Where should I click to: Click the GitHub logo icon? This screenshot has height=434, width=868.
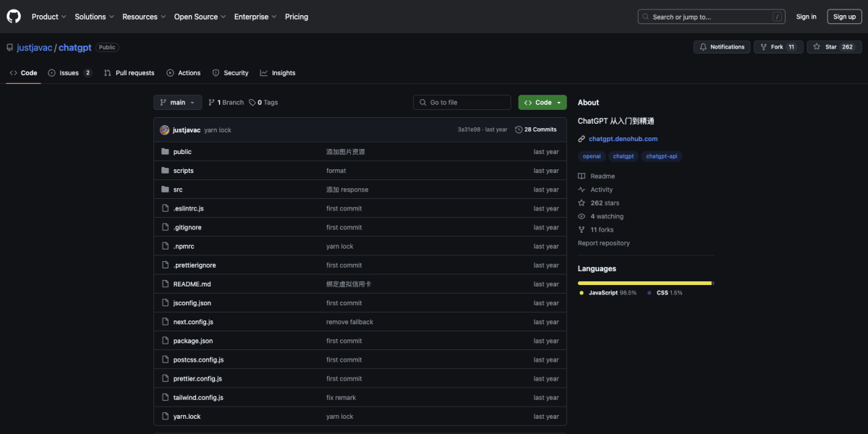[x=14, y=17]
